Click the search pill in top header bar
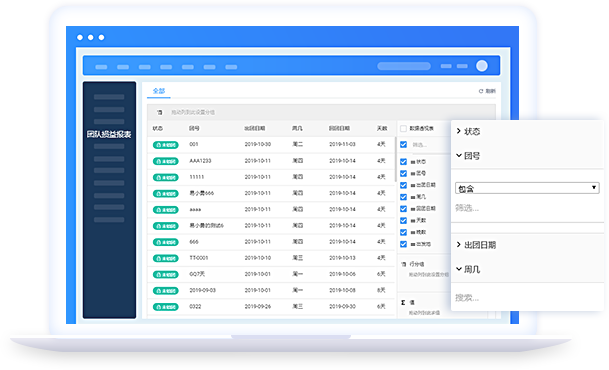609x370 pixels. [x=404, y=66]
